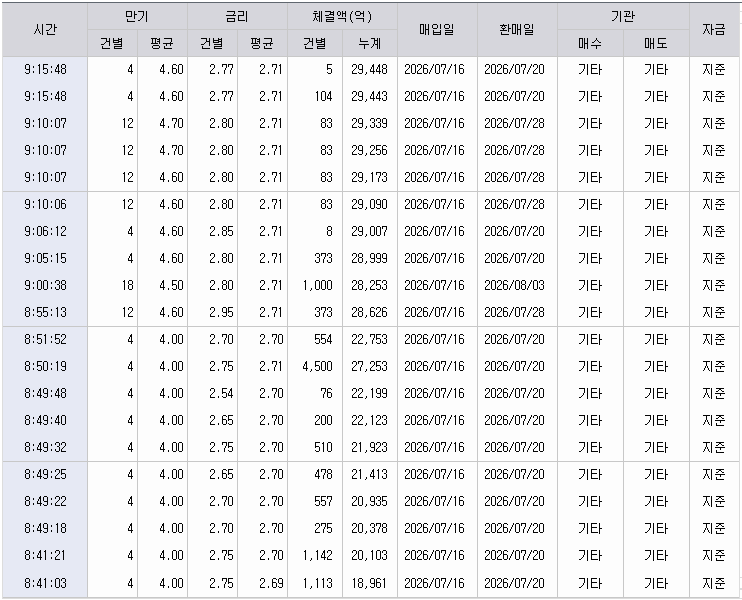Click the 시간 column header
The width and height of the screenshot is (742, 600).
45,30
